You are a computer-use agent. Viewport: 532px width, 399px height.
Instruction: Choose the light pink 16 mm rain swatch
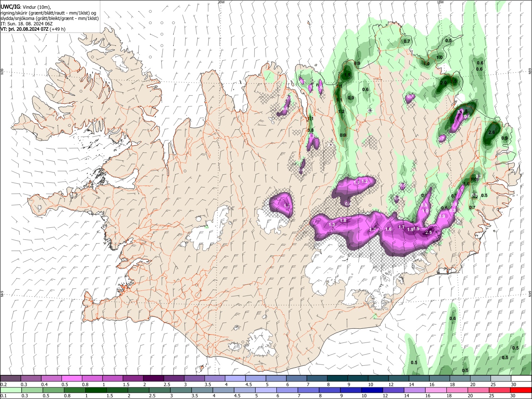click(436, 390)
